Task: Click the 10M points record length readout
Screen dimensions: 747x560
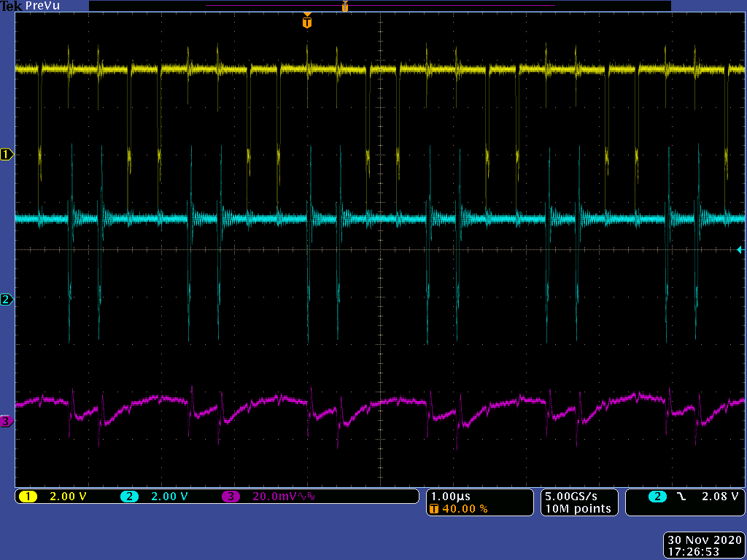Action: click(578, 508)
